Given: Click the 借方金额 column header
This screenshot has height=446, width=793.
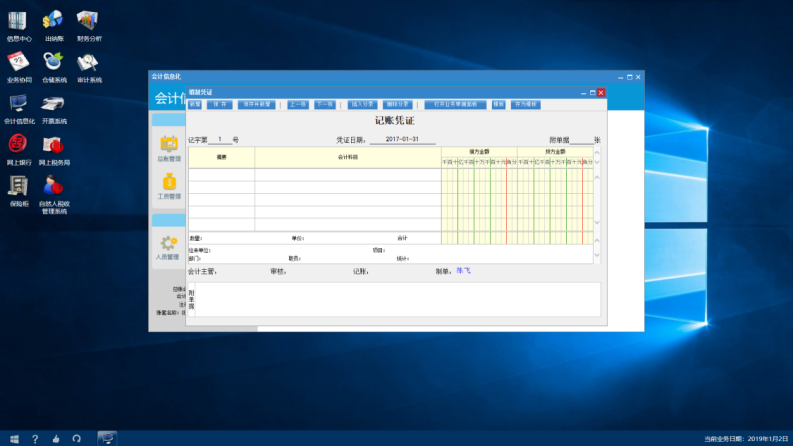Looking at the screenshot, I should tap(479, 152).
